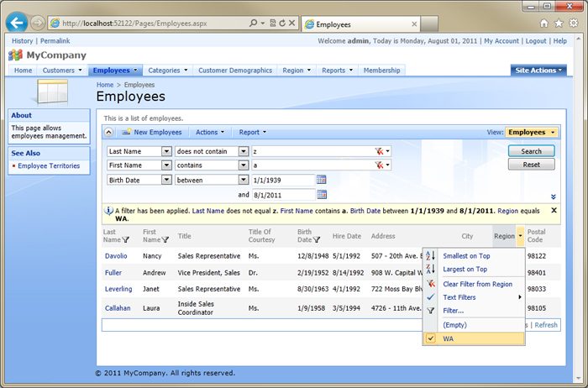This screenshot has height=388, width=588.
Task: Open the browser home icon
Action: click(543, 24)
